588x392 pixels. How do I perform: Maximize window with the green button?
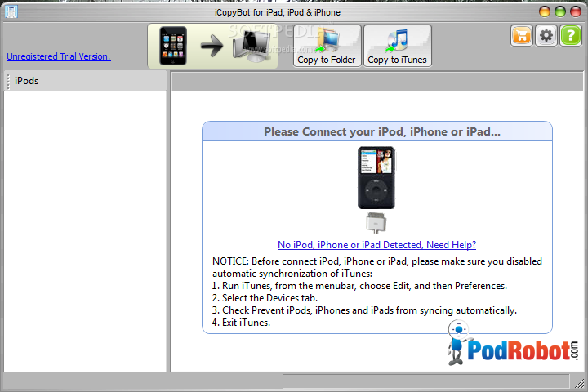[x=560, y=11]
